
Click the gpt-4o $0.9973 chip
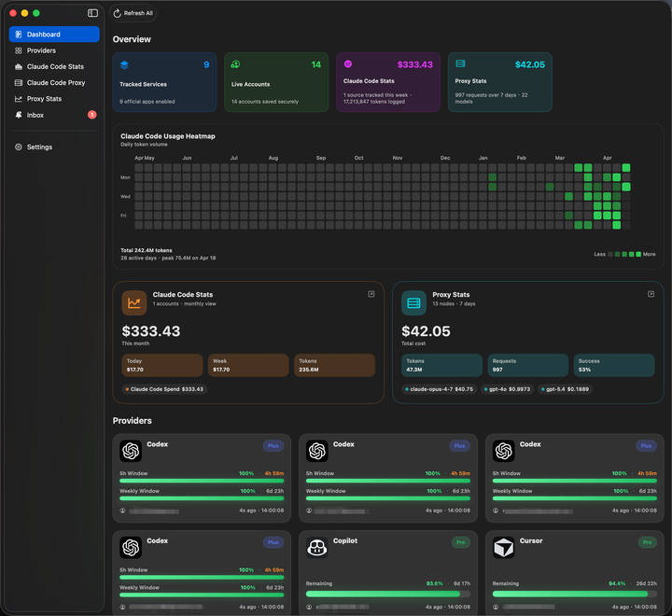tap(507, 389)
